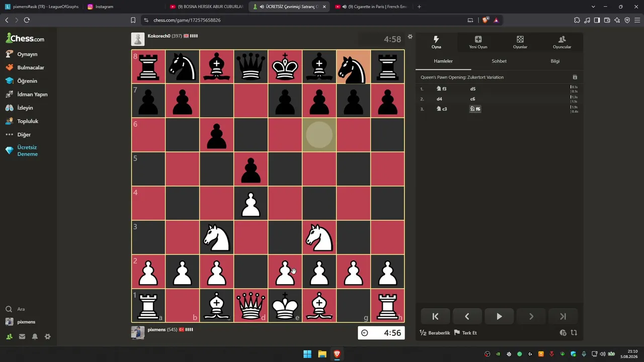Image resolution: width=644 pixels, height=362 pixels.
Task: Click the download icon beside opening name
Action: coord(575,77)
